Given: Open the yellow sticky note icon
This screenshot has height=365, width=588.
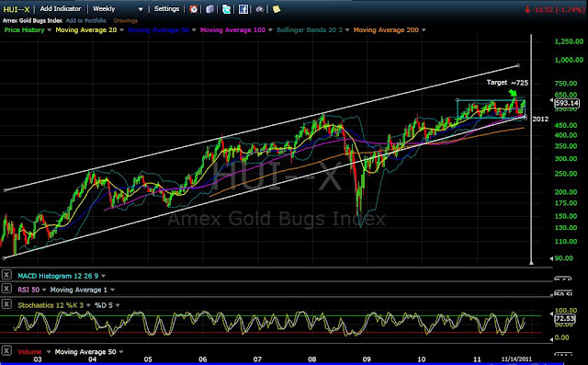Looking at the screenshot, I should click(277, 9).
